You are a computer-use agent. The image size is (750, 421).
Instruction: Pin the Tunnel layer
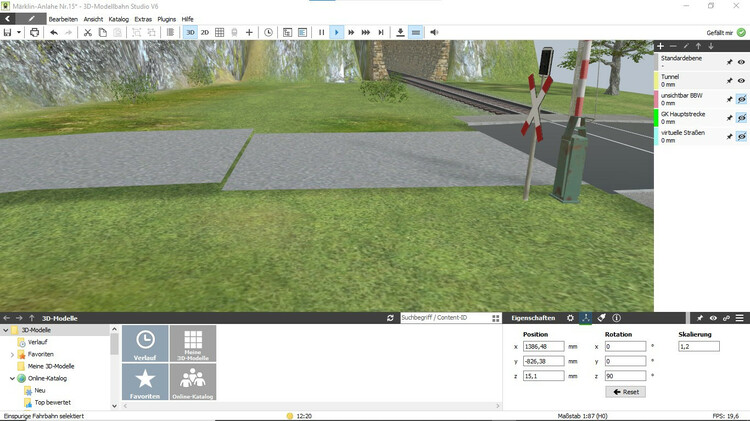(729, 81)
